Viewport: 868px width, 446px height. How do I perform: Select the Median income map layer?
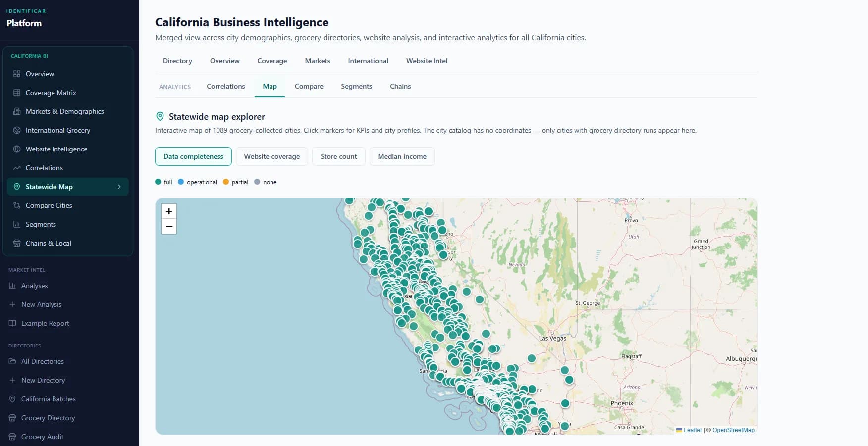pos(402,156)
